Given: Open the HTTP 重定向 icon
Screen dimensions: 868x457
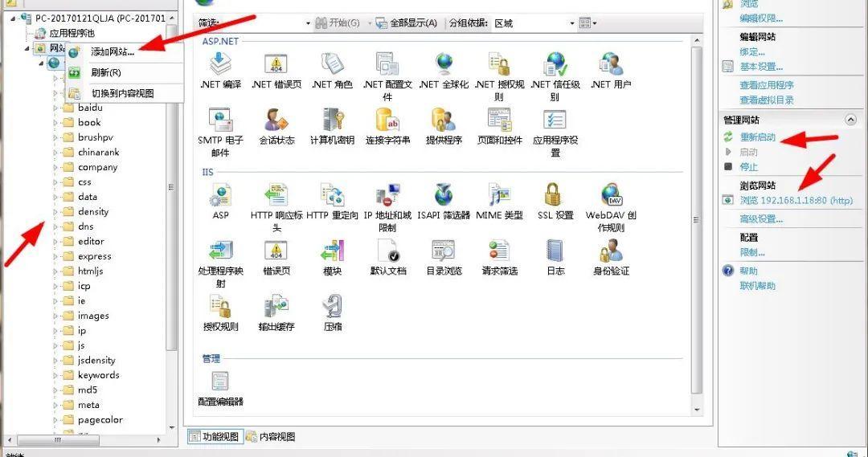Looking at the screenshot, I should click(332, 194).
